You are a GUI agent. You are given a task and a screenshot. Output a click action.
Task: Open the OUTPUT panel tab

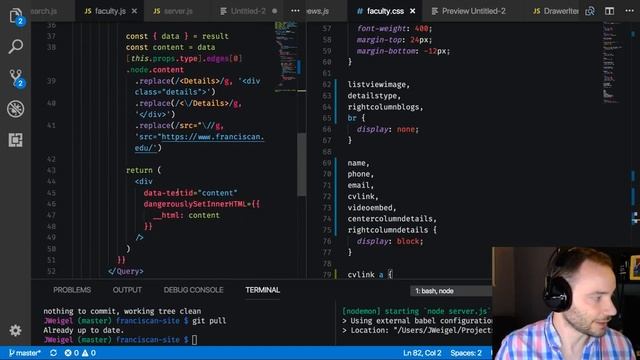[x=127, y=290]
